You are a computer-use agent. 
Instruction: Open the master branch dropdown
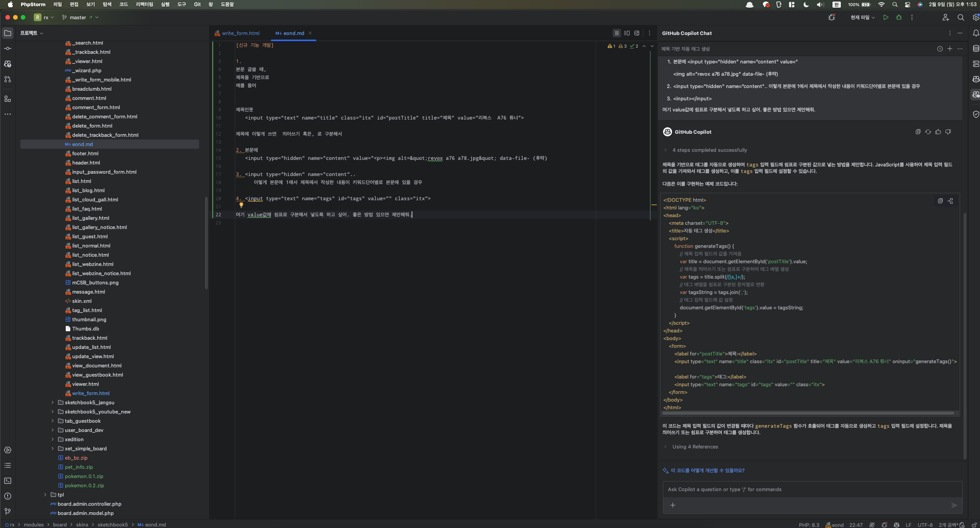click(x=80, y=17)
